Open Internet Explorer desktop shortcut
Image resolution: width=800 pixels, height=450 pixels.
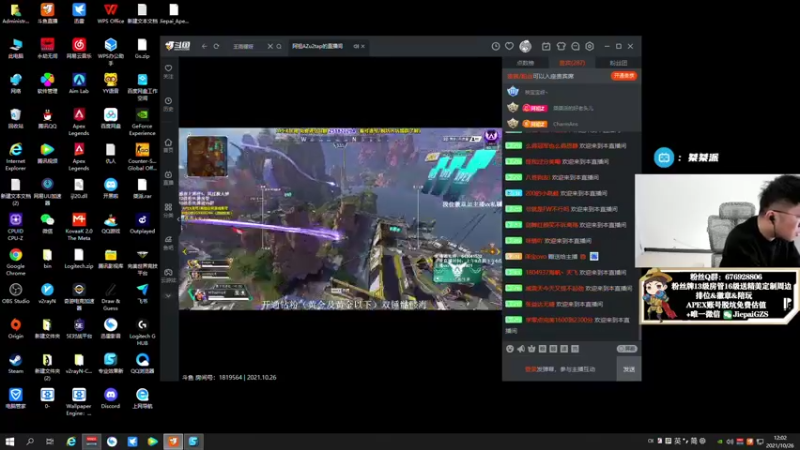(x=15, y=157)
